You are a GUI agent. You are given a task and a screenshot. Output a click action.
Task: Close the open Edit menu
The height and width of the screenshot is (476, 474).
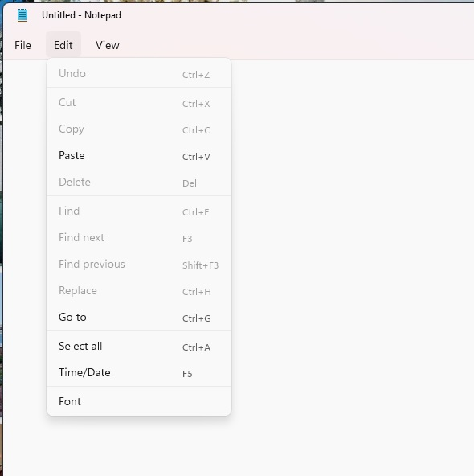(x=63, y=45)
